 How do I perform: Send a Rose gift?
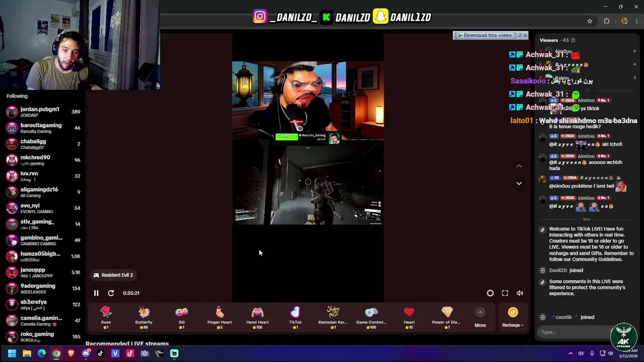(x=106, y=318)
